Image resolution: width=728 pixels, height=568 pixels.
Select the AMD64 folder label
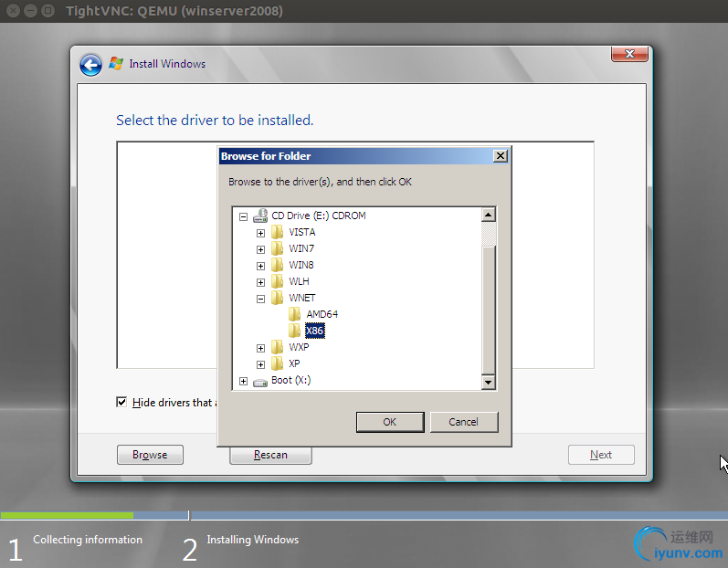(x=322, y=315)
